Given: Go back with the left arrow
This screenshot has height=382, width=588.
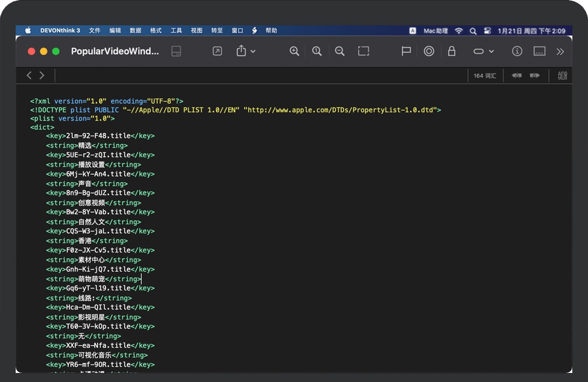Looking at the screenshot, I should (x=29, y=75).
